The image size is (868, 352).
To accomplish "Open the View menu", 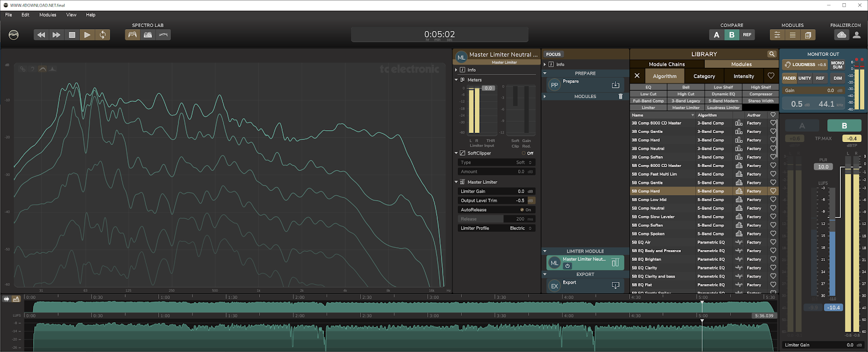I will pos(72,15).
